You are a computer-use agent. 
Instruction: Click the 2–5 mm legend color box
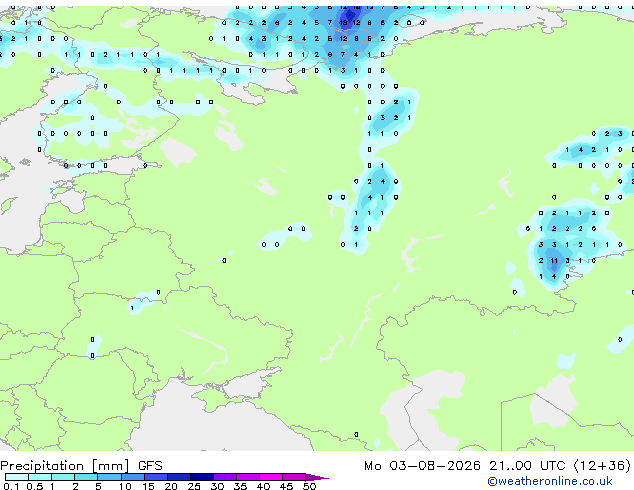click(86, 477)
